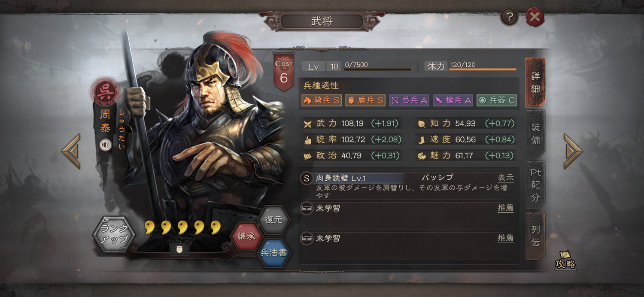Select the 兵器 C troop aptitude icon
Viewport: 644px width, 297px height.
coord(497,100)
